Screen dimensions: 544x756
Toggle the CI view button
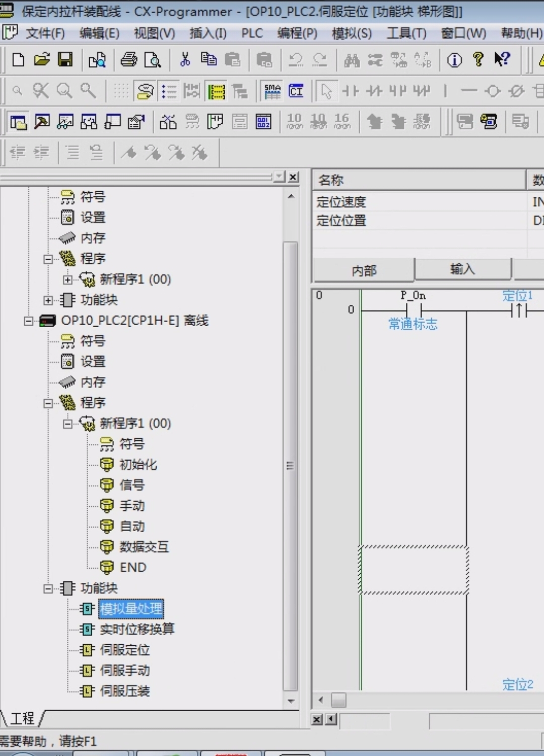coord(296,91)
